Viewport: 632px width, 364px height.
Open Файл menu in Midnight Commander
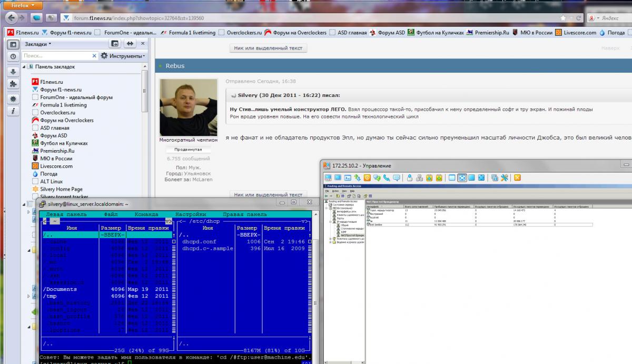[111, 214]
